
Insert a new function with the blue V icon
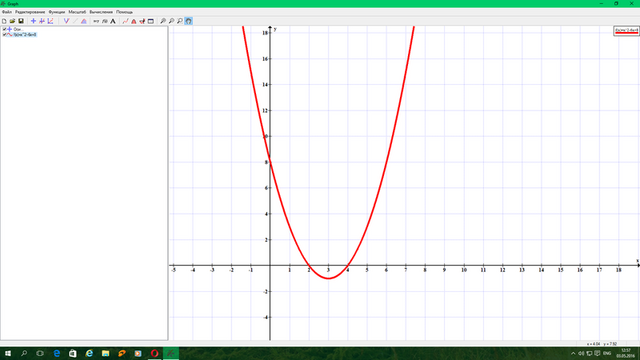(x=66, y=21)
